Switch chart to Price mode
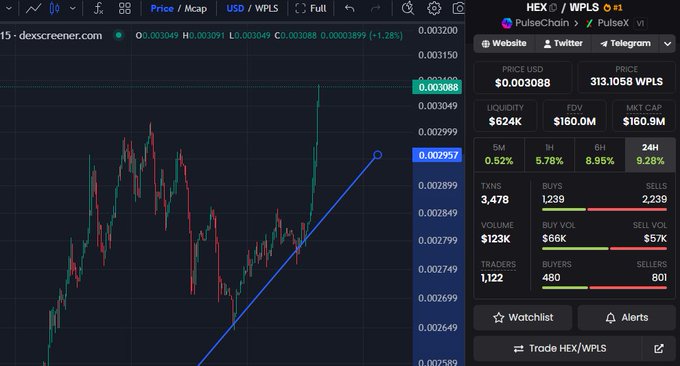 [162, 8]
